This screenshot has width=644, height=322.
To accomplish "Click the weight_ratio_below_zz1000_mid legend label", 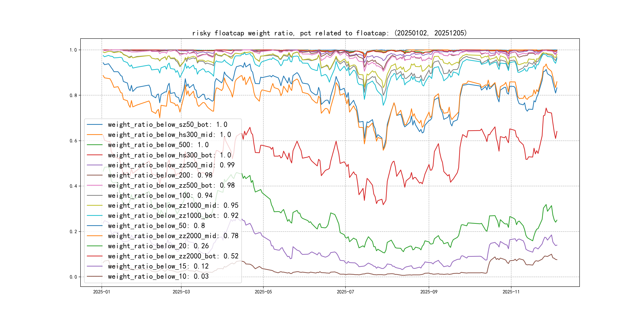I will pos(173,206).
